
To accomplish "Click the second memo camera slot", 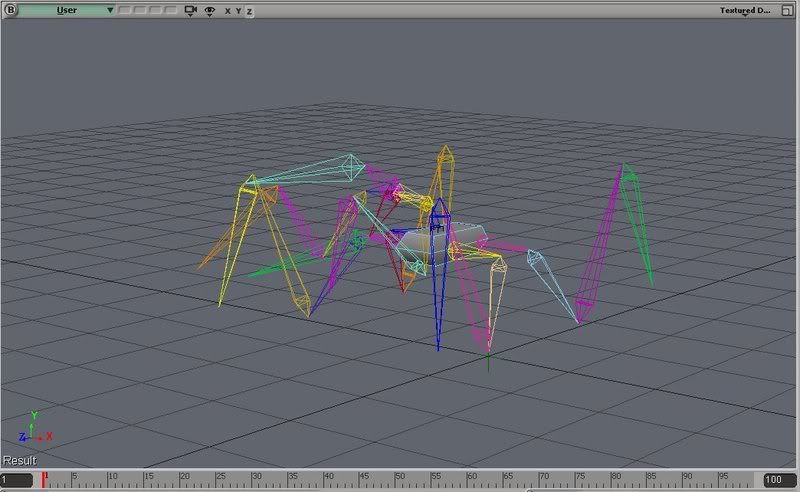I will (140, 10).
